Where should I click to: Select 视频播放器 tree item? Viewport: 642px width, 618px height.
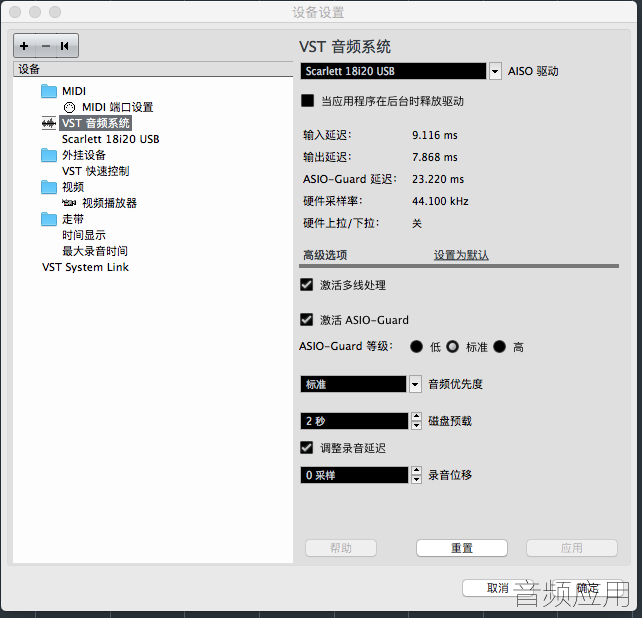pyautogui.click(x=109, y=203)
